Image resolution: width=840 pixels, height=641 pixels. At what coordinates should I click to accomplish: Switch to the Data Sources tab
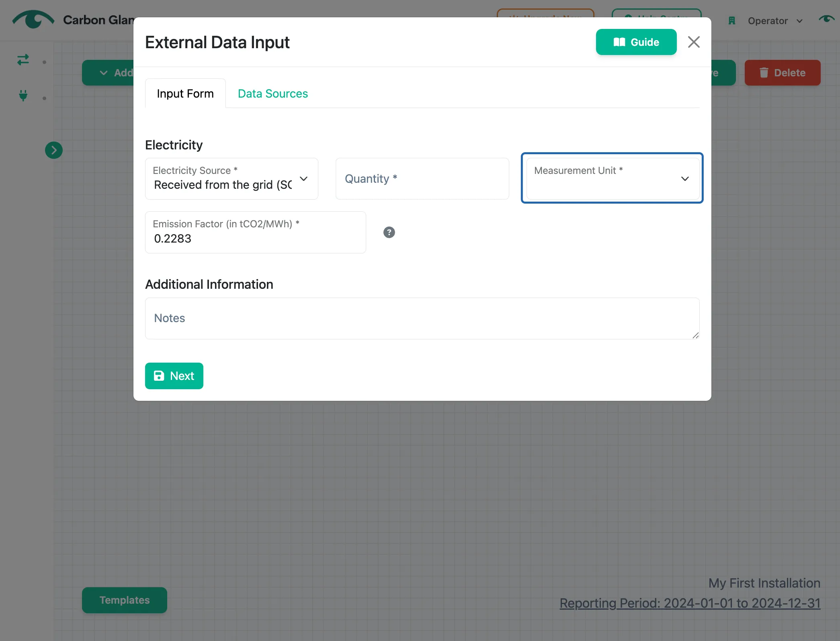tap(272, 94)
